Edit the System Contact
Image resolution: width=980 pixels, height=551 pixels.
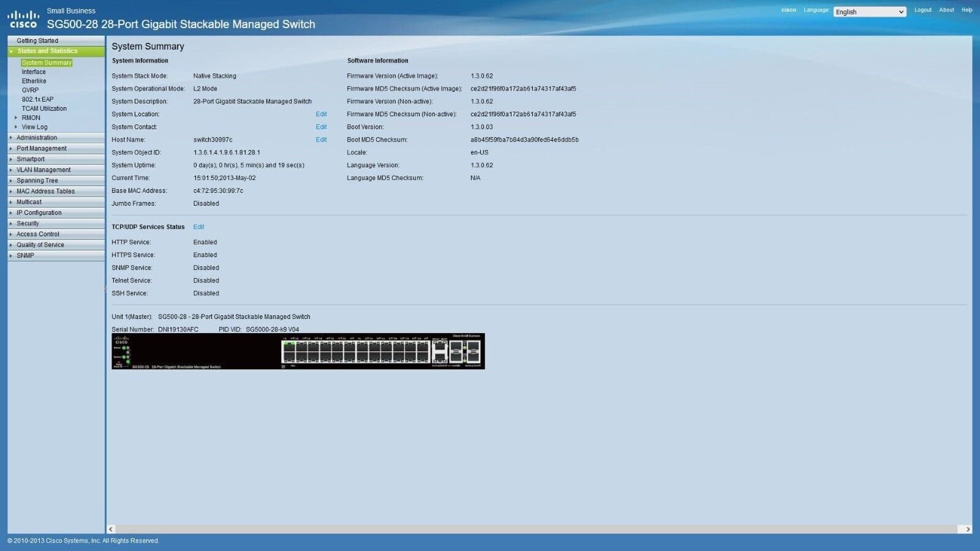[x=321, y=127]
